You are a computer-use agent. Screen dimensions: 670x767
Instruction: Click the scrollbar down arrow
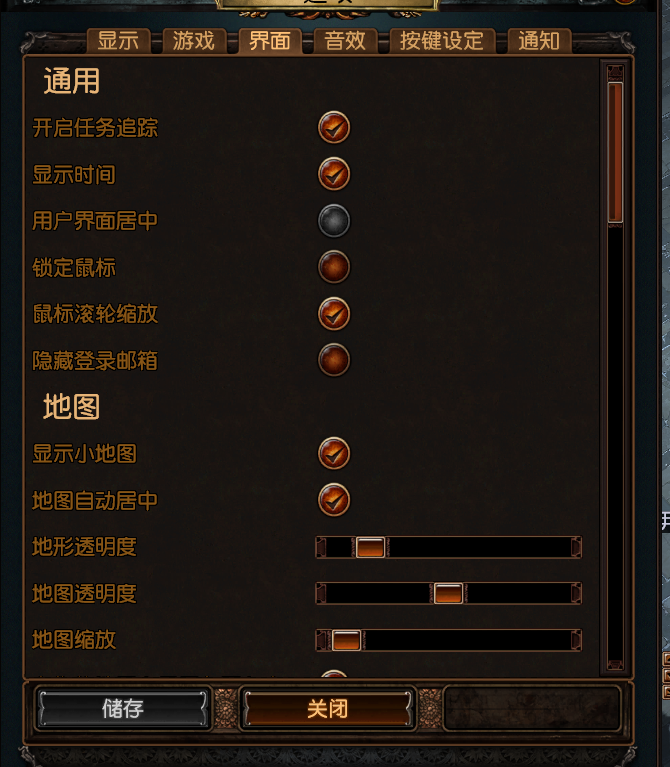[x=615, y=665]
